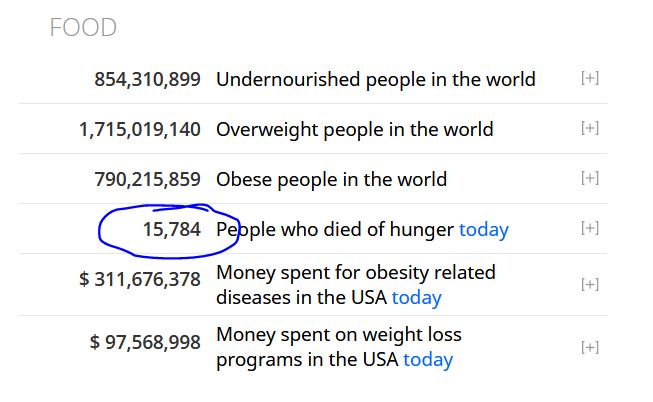This screenshot has width=653, height=402.
Task: Expand the obesity related diseases money [+]
Action: (590, 284)
